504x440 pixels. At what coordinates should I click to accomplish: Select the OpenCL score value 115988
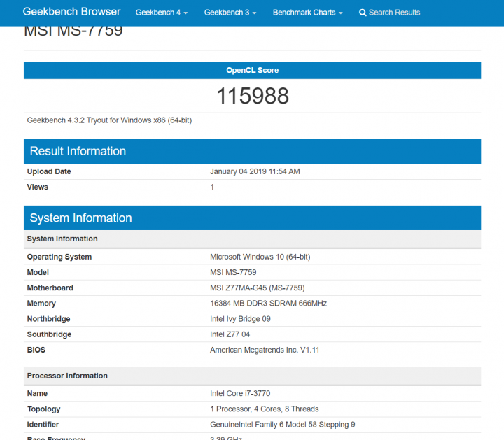[x=252, y=96]
